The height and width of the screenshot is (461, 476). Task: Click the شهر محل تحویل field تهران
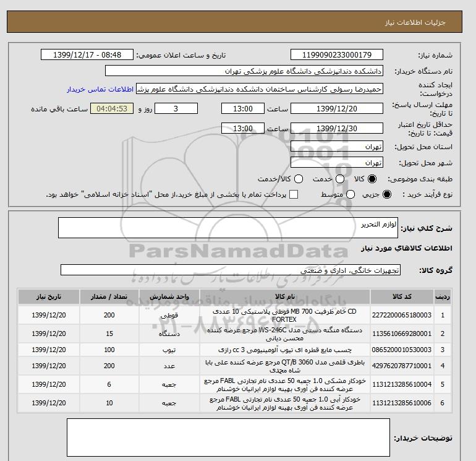(337, 163)
